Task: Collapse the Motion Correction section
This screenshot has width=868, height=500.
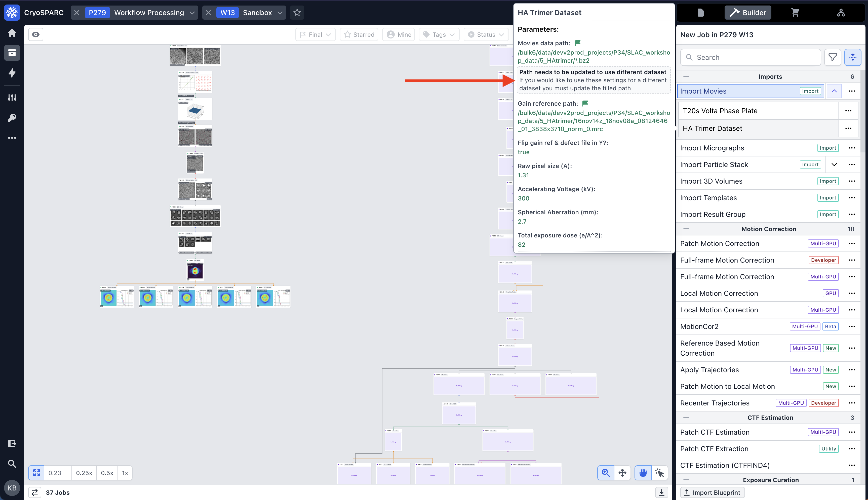Action: [686, 229]
